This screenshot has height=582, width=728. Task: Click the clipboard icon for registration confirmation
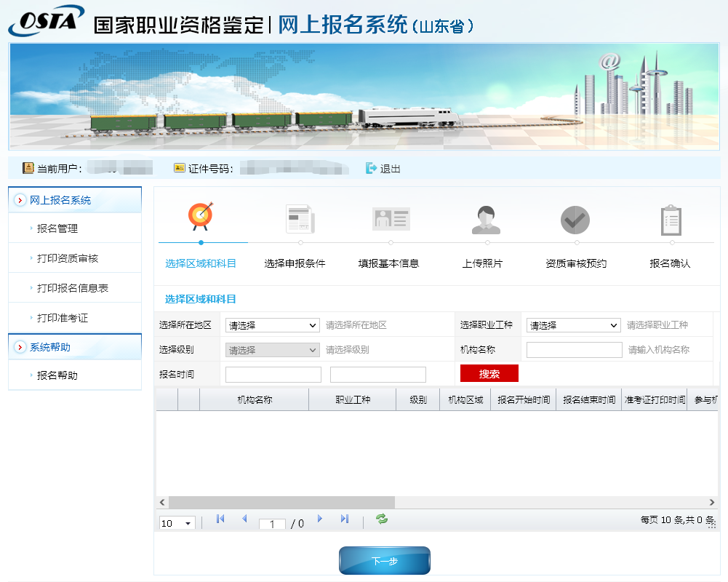point(671,220)
